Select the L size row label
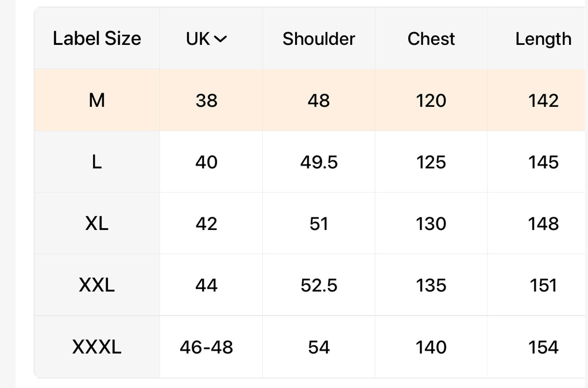This screenshot has width=588, height=388. (96, 162)
